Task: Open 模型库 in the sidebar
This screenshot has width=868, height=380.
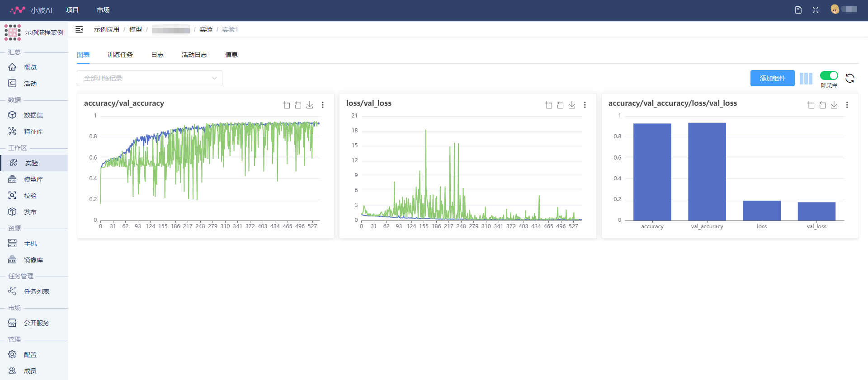Action: tap(34, 179)
